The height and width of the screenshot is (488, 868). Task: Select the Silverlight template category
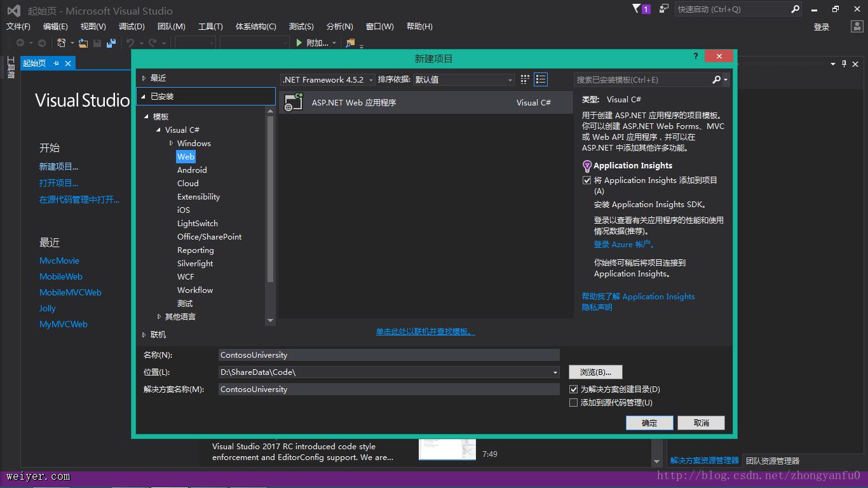coord(195,264)
